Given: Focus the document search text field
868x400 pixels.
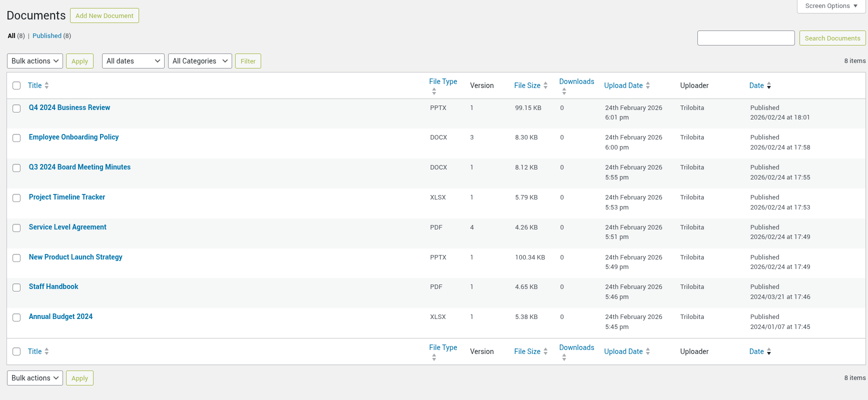Looking at the screenshot, I should tap(745, 38).
